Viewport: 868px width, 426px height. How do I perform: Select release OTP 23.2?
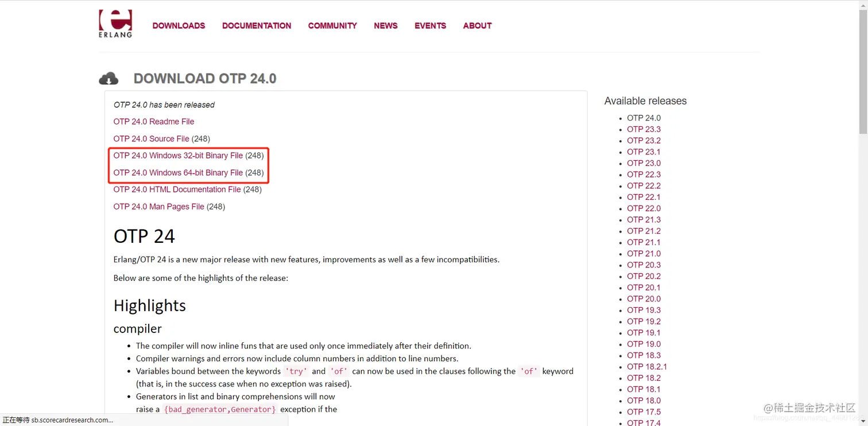[x=644, y=141]
